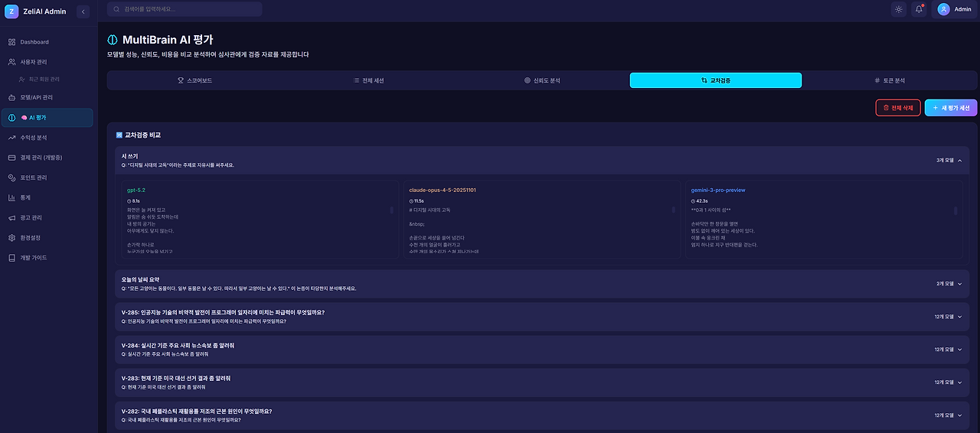
Task: Click the claude-opus-4-5-20251101 model name
Action: [x=443, y=190]
